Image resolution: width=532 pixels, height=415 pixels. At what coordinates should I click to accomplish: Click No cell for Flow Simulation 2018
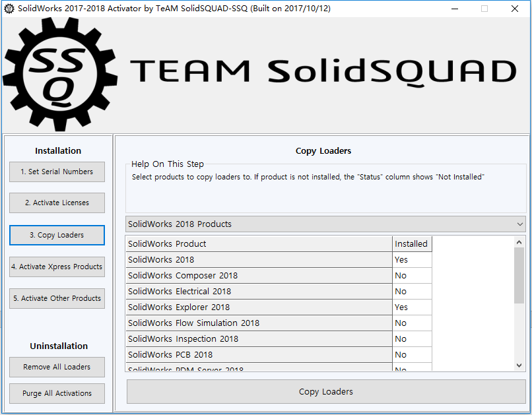[412, 323]
